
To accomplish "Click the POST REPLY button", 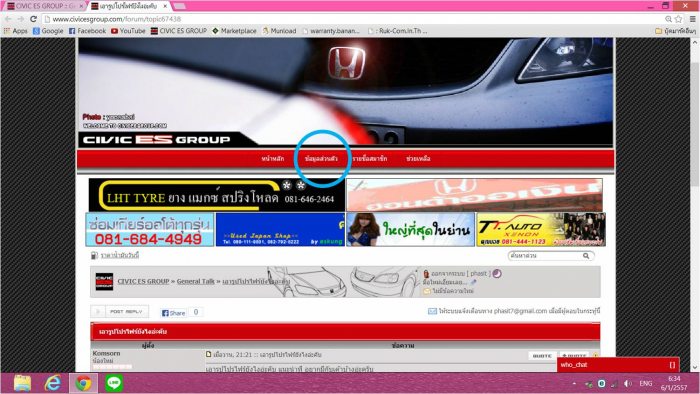I will pyautogui.click(x=120, y=311).
